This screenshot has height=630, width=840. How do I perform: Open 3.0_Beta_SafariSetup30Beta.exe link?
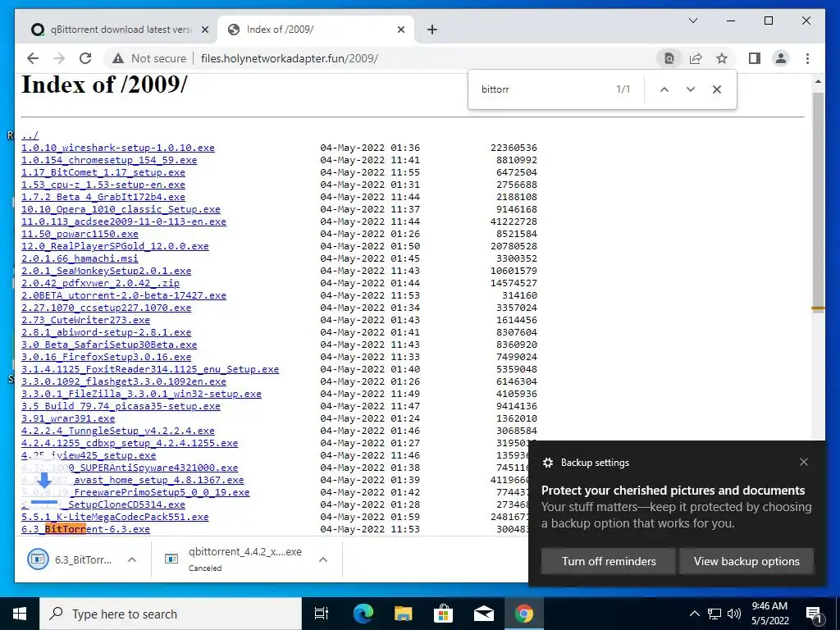[x=109, y=345]
